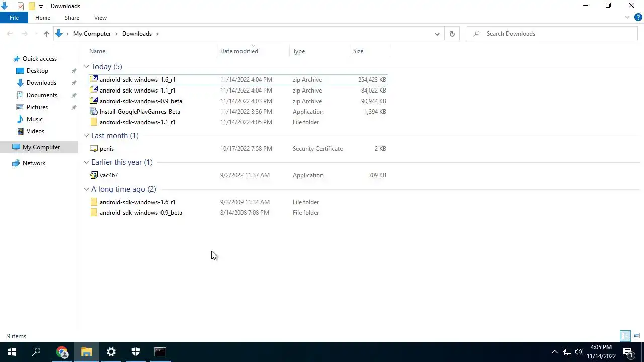Select the android-sdk-windows-0.9_beta zip archive icon
The image size is (644, 362).
[93, 101]
